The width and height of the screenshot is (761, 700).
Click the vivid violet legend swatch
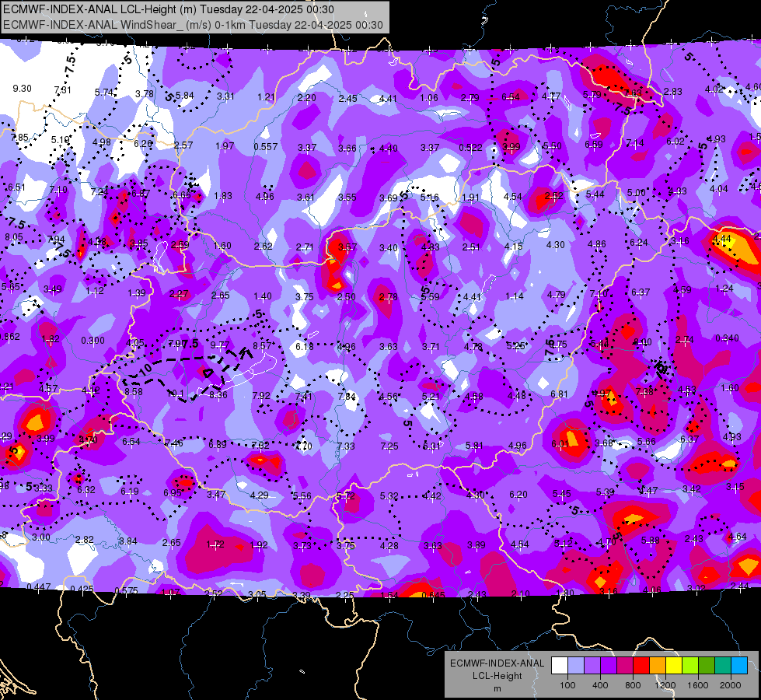(x=609, y=665)
